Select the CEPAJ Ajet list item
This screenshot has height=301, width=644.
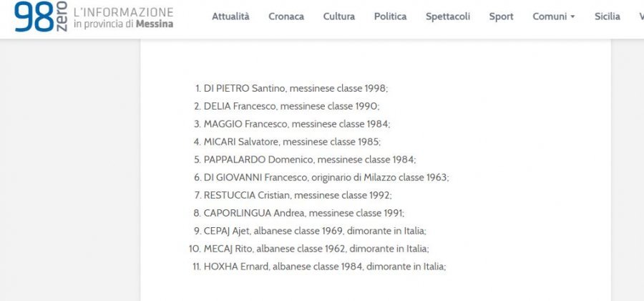tap(319, 231)
